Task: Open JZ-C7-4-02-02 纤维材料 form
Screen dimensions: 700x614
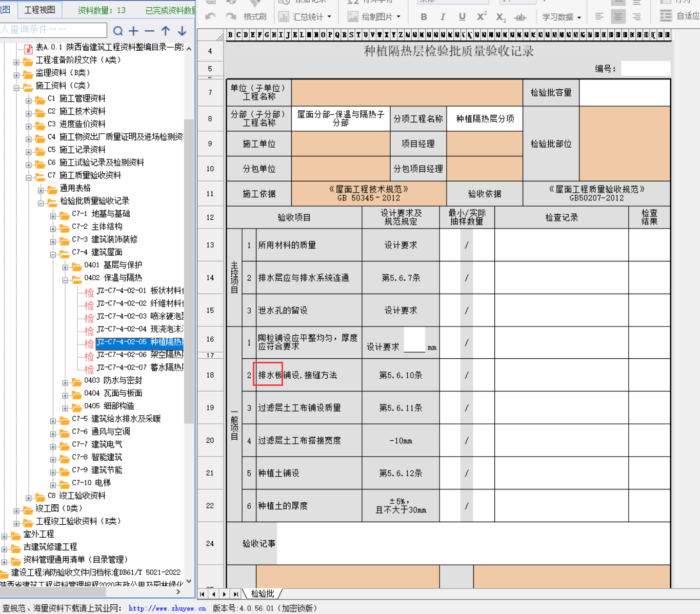Action: [139, 303]
